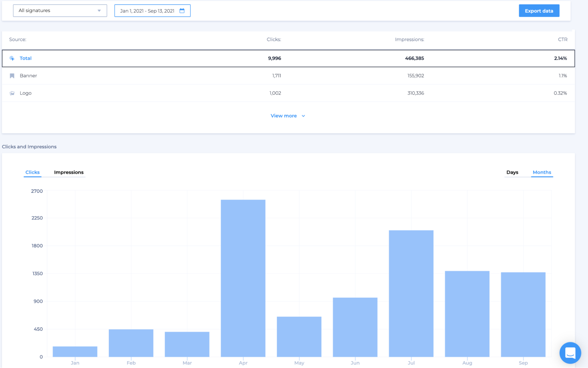Click the View more link
The width and height of the screenshot is (588, 368).
point(284,116)
